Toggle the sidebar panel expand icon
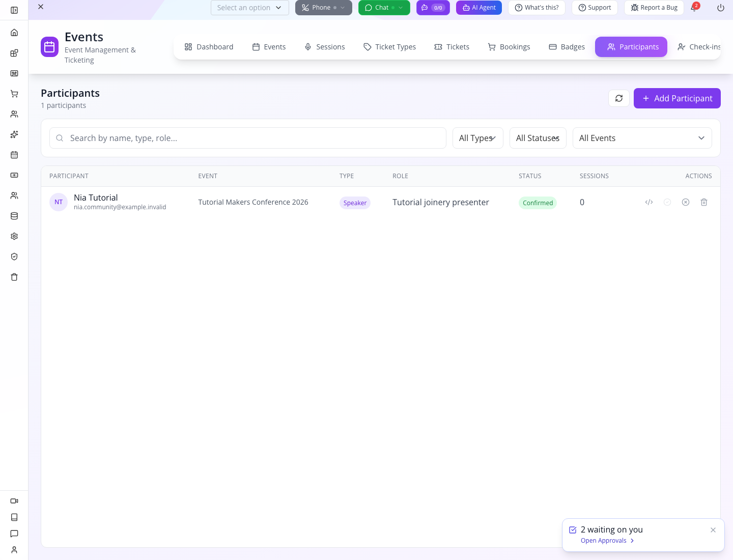Screen dimensions: 733x560 click(x=14, y=10)
